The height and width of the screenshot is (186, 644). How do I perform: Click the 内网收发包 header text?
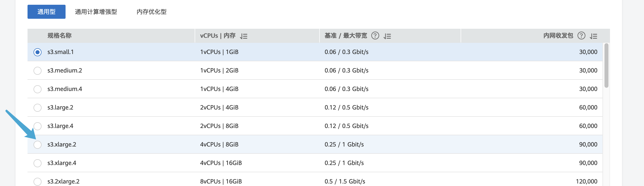tap(558, 36)
